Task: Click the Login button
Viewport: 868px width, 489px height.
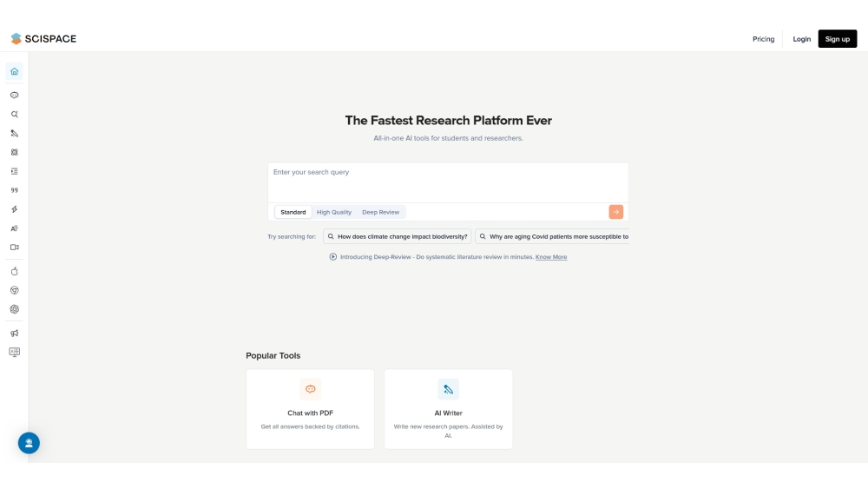Action: (x=801, y=39)
